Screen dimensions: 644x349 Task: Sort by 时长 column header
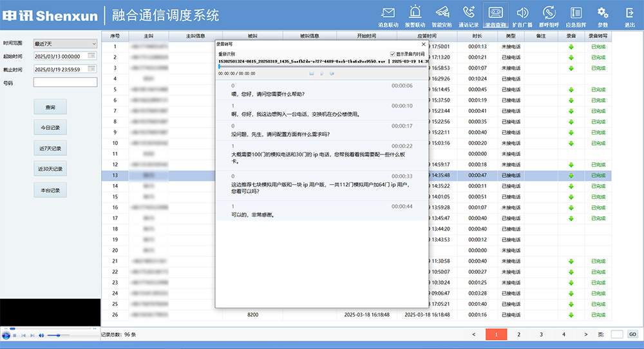pyautogui.click(x=477, y=36)
